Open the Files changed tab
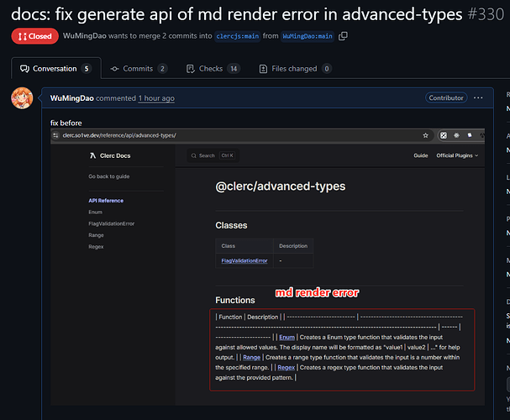 [x=296, y=69]
